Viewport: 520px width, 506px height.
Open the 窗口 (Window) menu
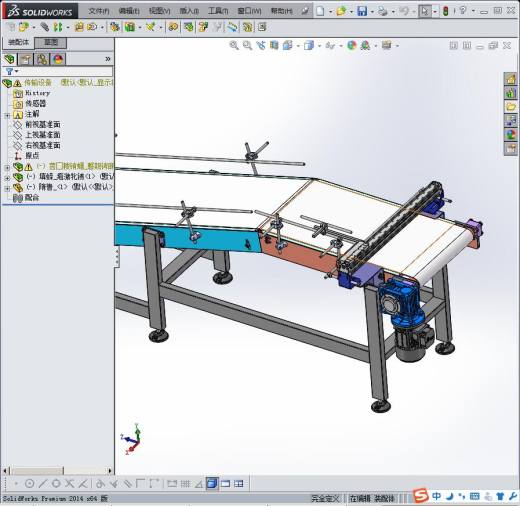(249, 11)
